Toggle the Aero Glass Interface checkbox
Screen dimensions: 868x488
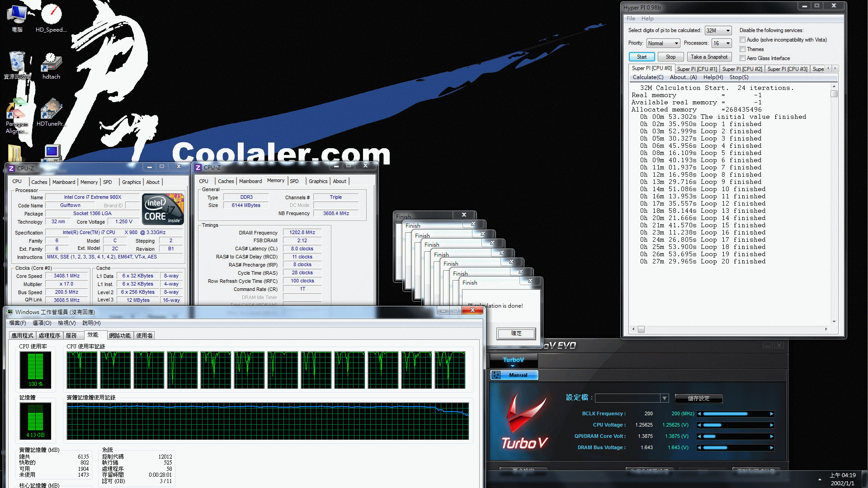coord(742,58)
